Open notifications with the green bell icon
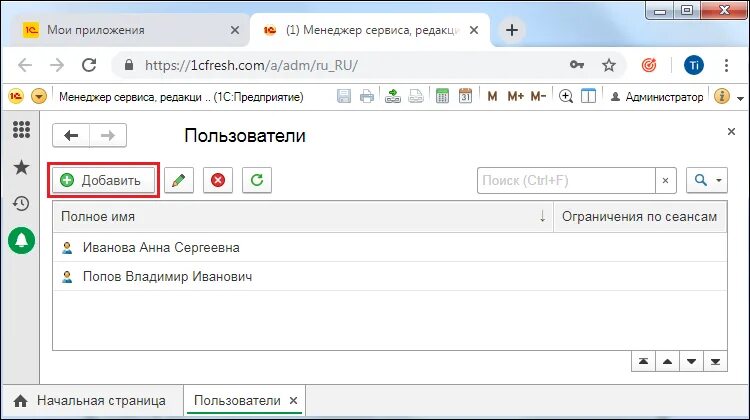 coord(22,241)
